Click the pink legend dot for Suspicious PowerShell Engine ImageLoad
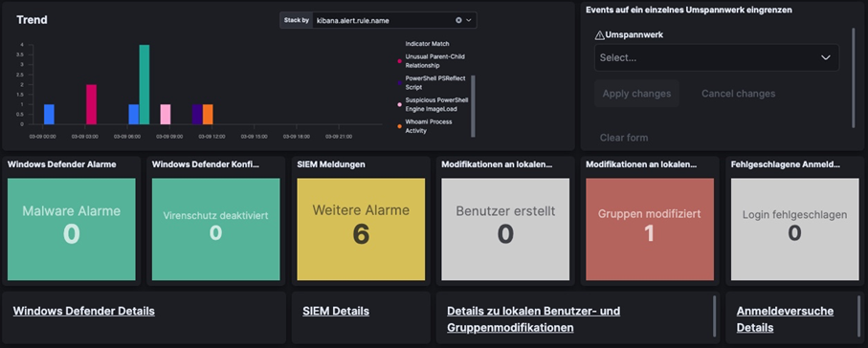This screenshot has height=348, width=868. (x=400, y=104)
